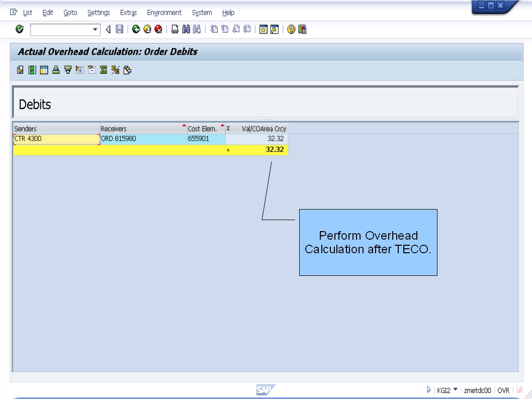
Task: Click the Cost Elem. column header
Action: tap(206, 129)
